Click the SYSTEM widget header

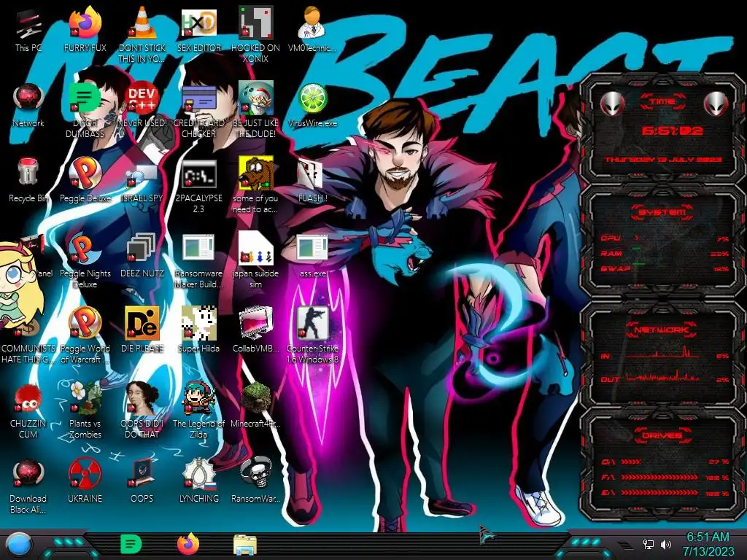662,212
